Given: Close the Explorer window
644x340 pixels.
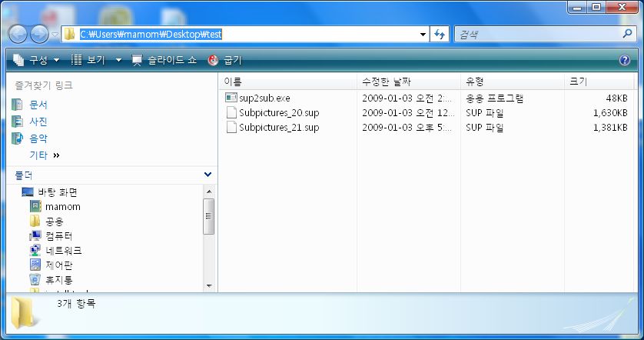Looking at the screenshot, I should 622,7.
